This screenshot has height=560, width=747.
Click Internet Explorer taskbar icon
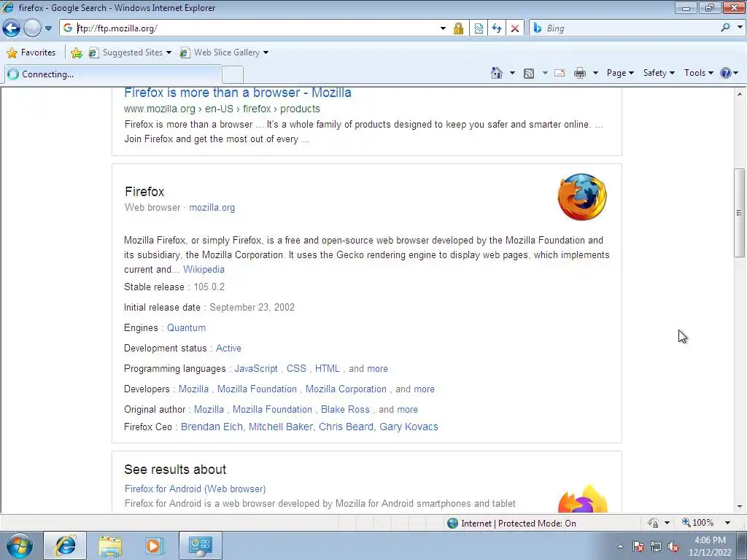[x=65, y=545]
